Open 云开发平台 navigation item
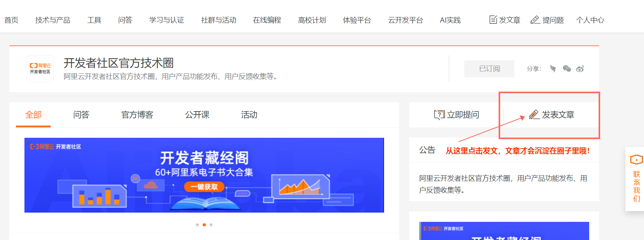The image size is (644, 240). pyautogui.click(x=406, y=20)
